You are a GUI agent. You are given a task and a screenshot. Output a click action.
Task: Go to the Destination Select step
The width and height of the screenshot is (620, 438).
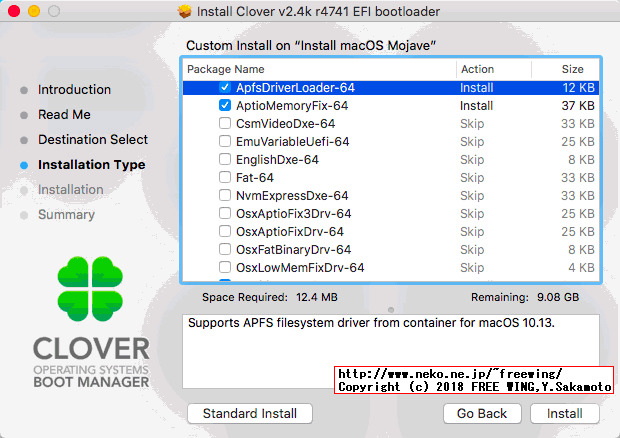tap(93, 140)
